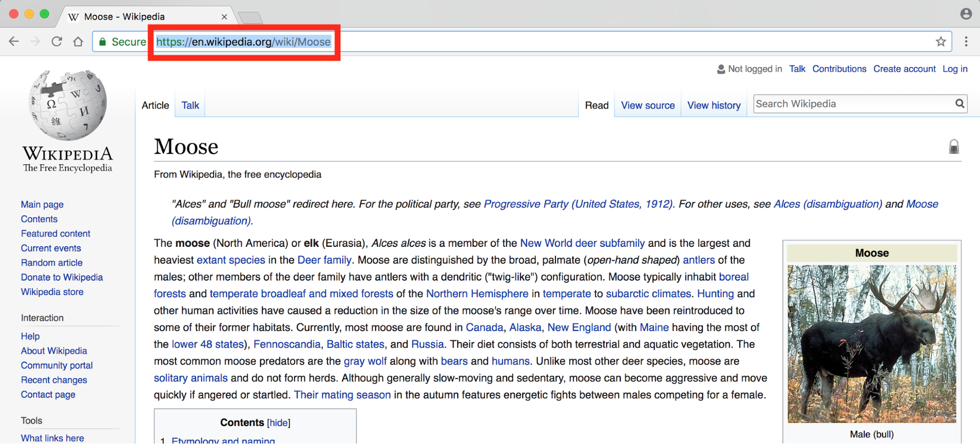This screenshot has width=980, height=444.
Task: Click the Log in link
Action: point(955,69)
